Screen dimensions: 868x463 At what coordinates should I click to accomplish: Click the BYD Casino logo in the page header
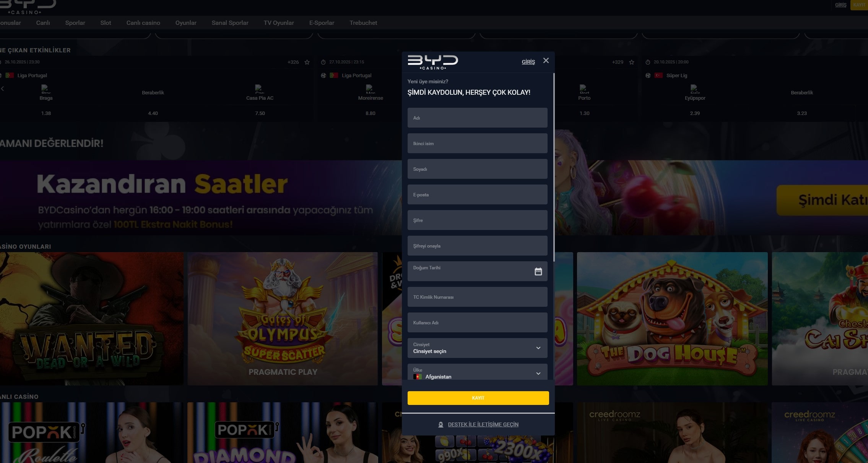28,7
